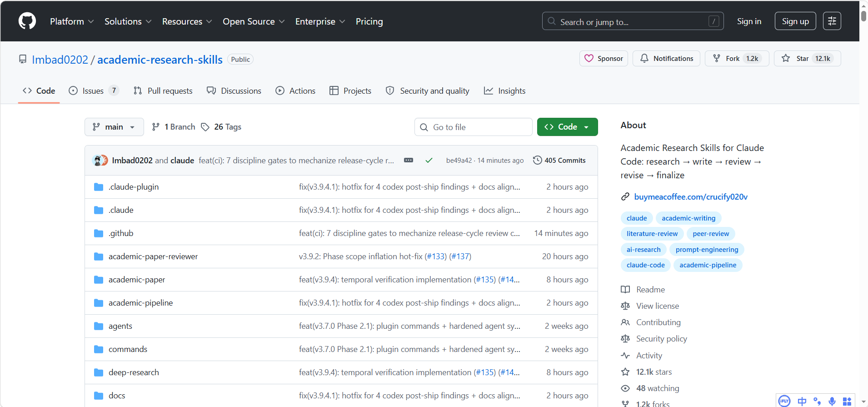Click the iFLY input method tray icon

784,401
